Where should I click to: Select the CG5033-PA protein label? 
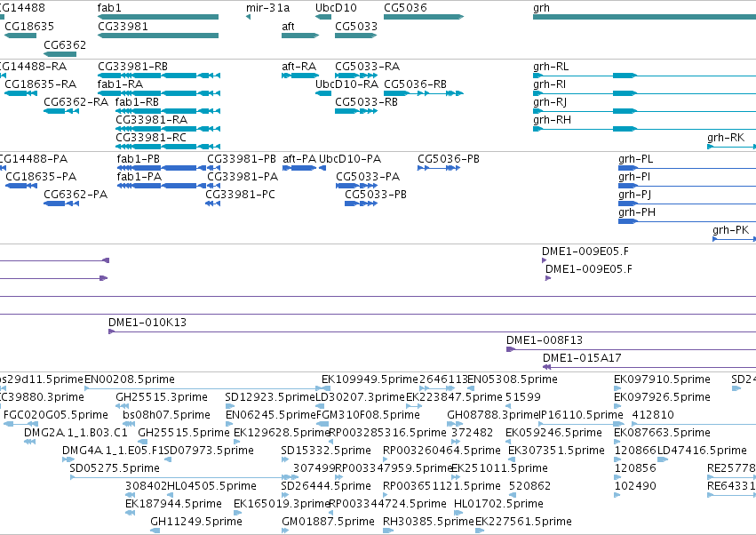(x=368, y=177)
